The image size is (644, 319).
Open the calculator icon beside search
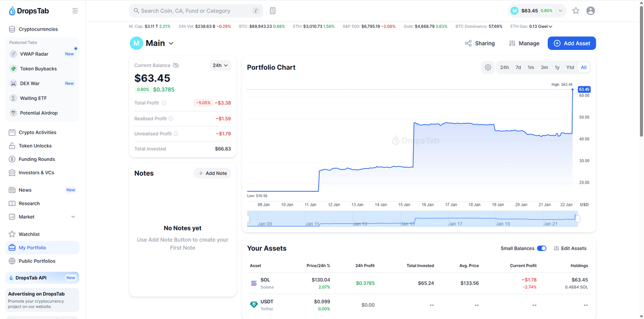[273, 11]
